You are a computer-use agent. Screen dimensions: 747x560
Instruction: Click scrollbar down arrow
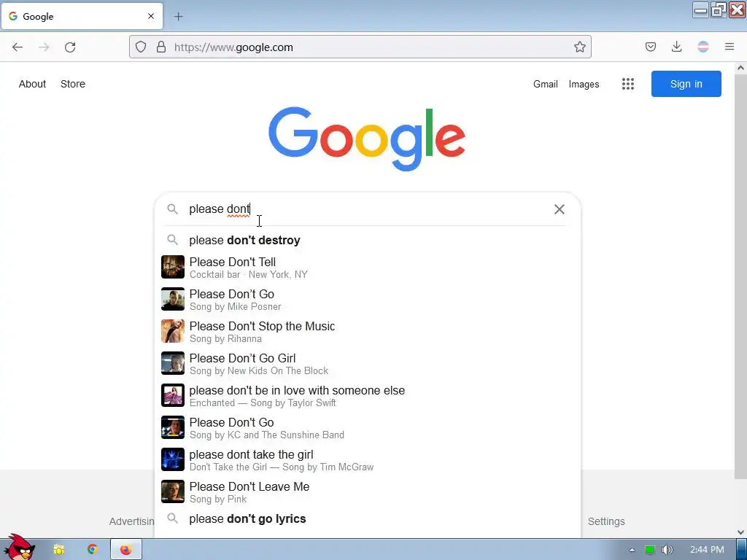tap(740, 532)
